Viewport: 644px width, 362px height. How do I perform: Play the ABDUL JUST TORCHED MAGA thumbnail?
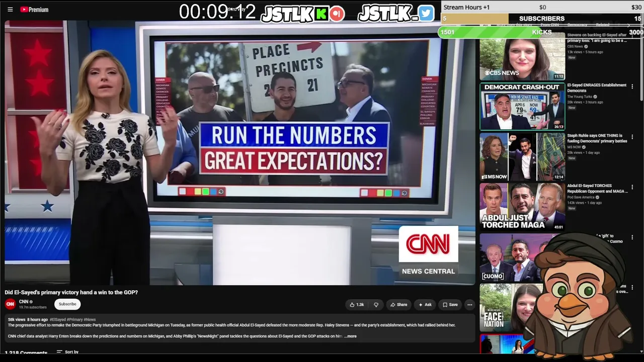522,207
